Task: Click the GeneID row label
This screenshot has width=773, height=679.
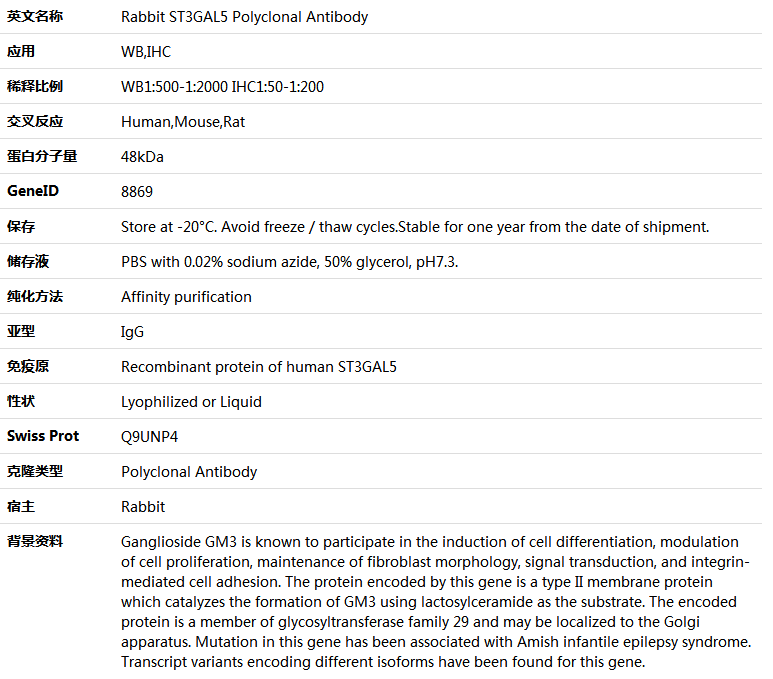Action: [x=33, y=191]
